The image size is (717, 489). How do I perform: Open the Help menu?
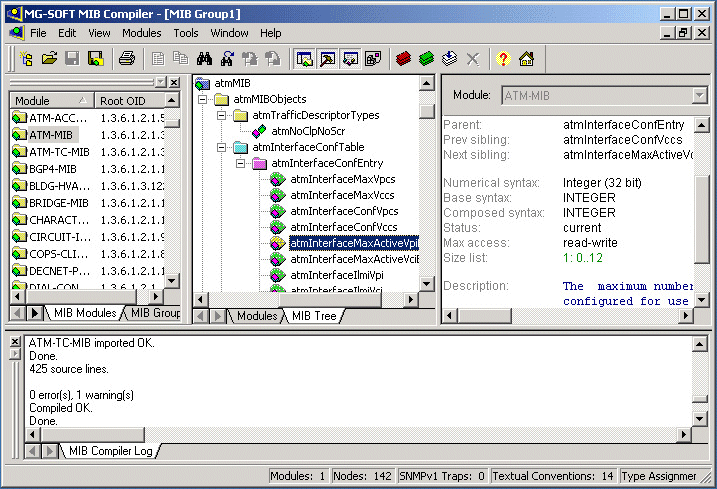(271, 33)
